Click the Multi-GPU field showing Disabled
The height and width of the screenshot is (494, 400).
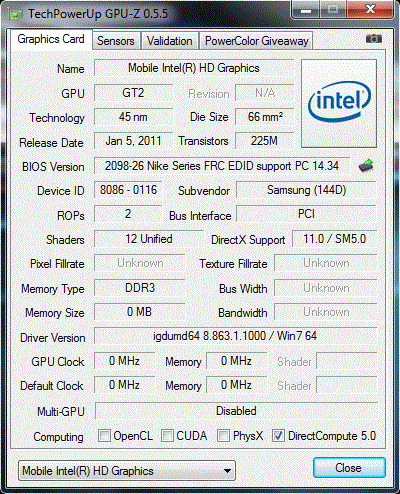pyautogui.click(x=236, y=411)
